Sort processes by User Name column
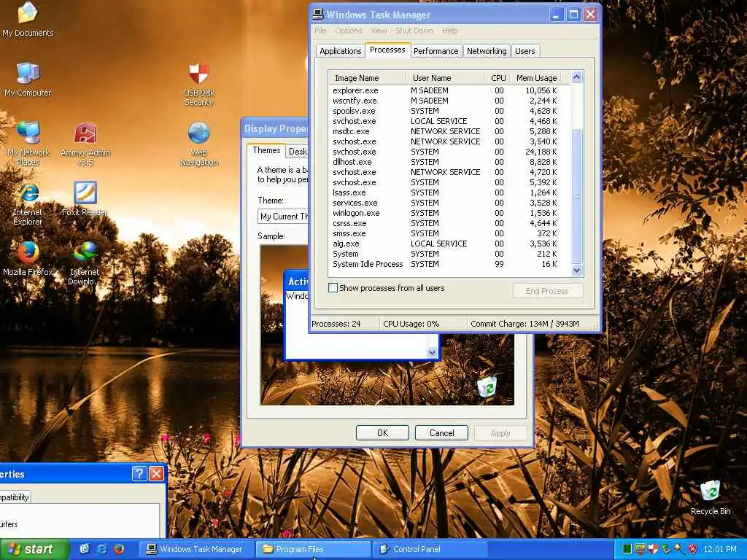 (445, 77)
